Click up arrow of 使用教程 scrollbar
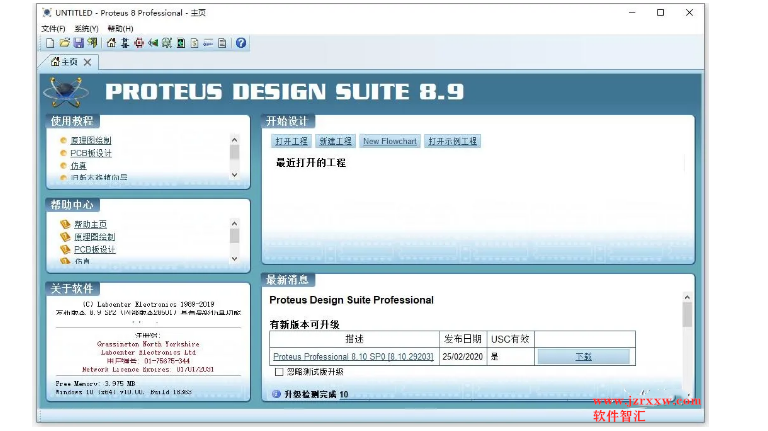This screenshot has height=431, width=768. pos(235,140)
